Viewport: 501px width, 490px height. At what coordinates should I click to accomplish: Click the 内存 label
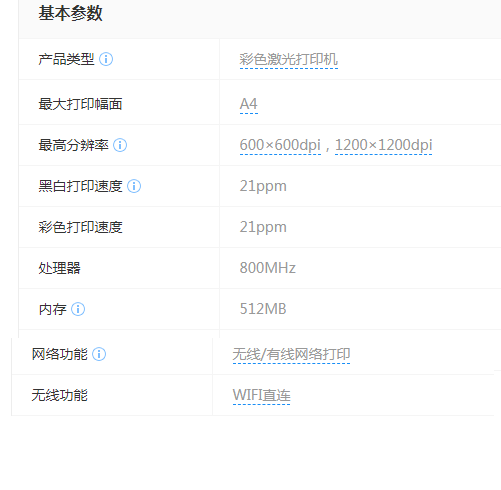coord(52,309)
